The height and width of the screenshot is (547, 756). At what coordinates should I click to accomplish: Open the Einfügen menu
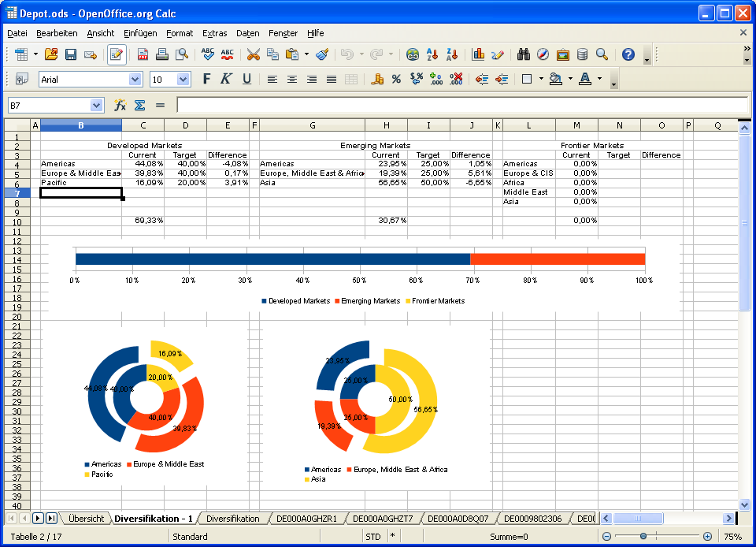pyautogui.click(x=140, y=33)
